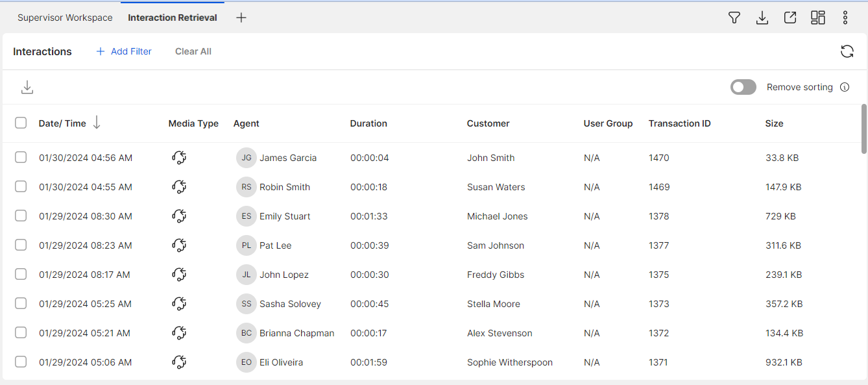
Task: Select checkbox for transaction 1469 row
Action: pyautogui.click(x=21, y=186)
